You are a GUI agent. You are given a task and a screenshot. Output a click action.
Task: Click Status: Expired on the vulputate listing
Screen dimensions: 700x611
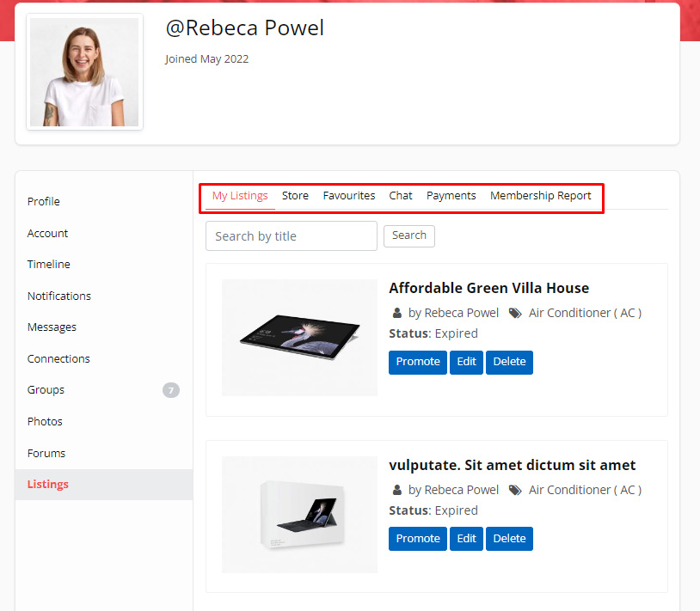point(433,510)
